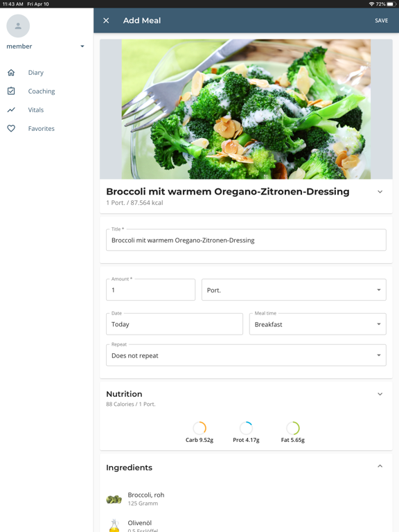399x532 pixels.
Task: Click the Wi-Fi status icon
Action: [371, 4]
